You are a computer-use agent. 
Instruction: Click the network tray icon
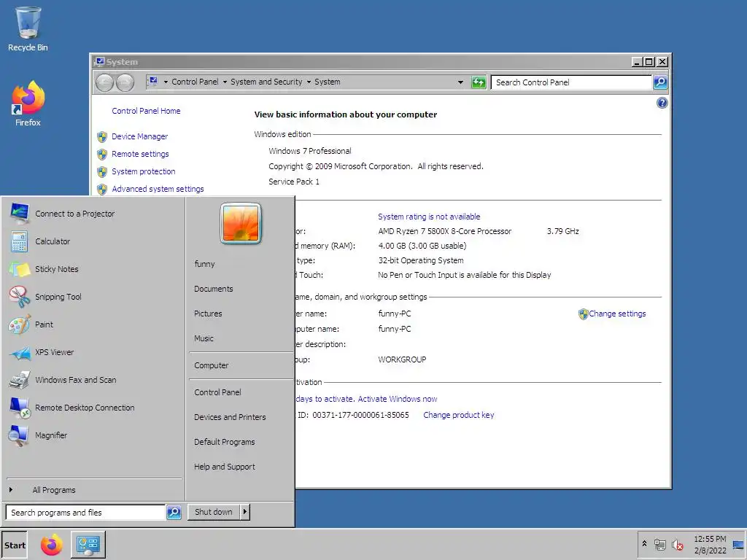659,545
